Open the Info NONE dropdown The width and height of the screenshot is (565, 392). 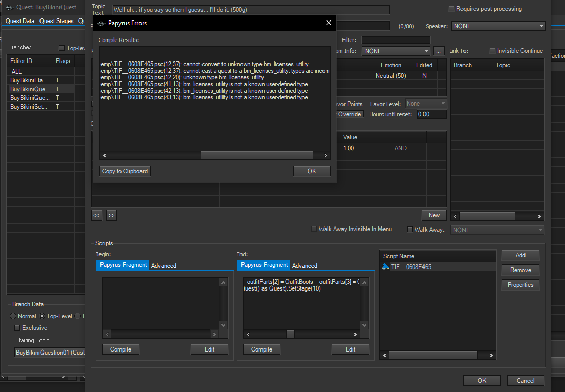(x=396, y=51)
